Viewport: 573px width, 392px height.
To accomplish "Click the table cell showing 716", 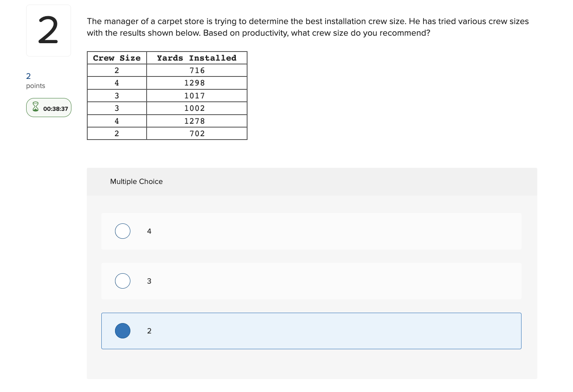I will (x=196, y=70).
